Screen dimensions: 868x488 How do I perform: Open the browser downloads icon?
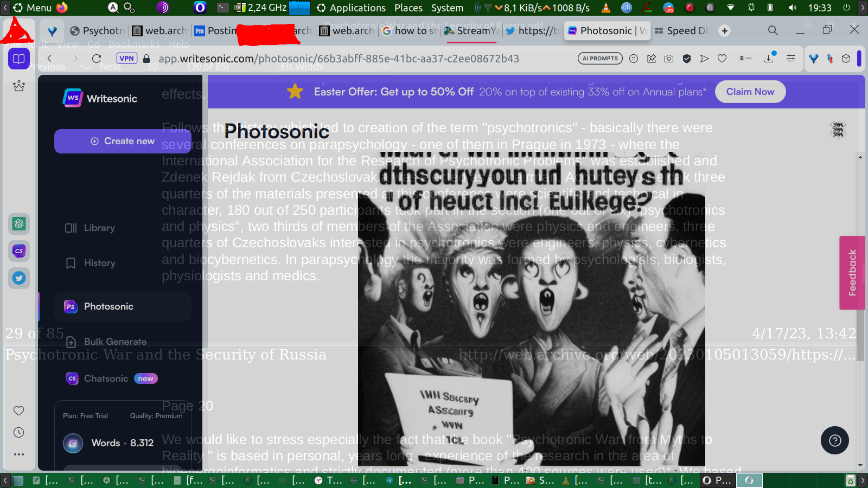[769, 58]
